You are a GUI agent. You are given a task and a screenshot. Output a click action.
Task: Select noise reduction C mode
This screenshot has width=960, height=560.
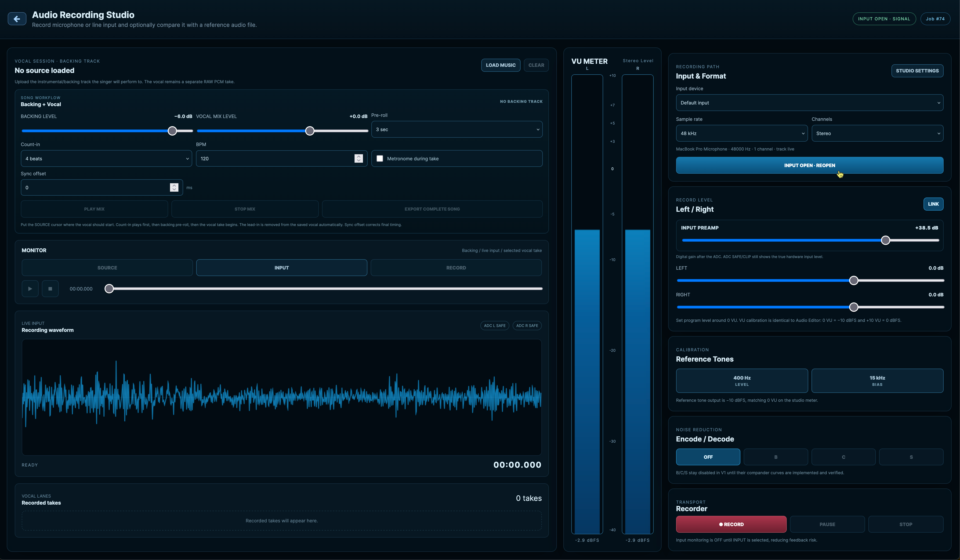pos(844,457)
